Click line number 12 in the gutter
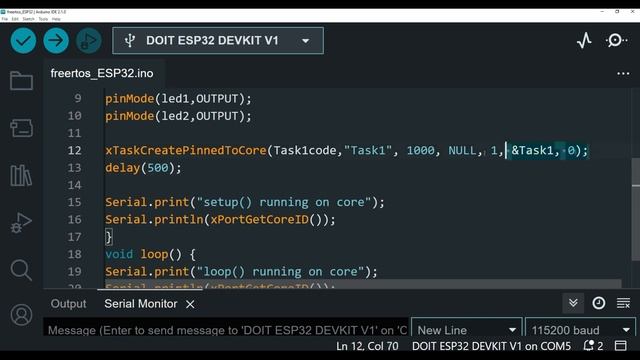The height and width of the screenshot is (360, 640). (x=74, y=151)
